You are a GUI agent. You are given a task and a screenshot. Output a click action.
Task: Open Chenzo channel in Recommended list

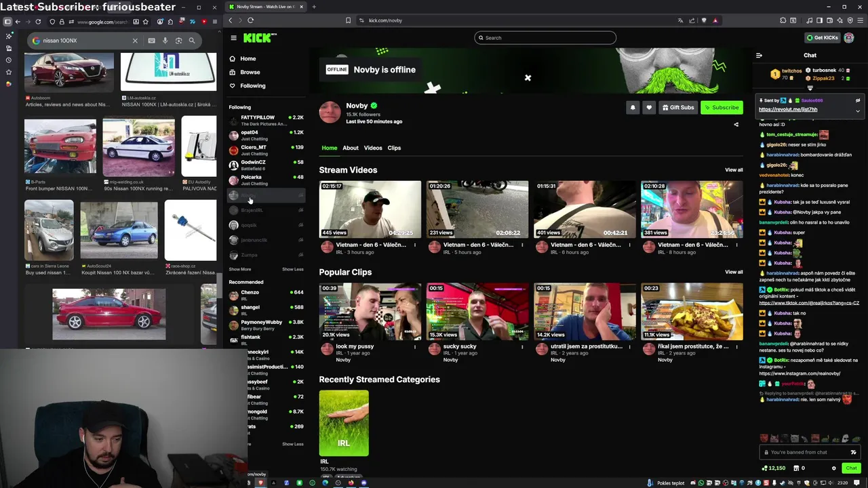[x=266, y=295]
